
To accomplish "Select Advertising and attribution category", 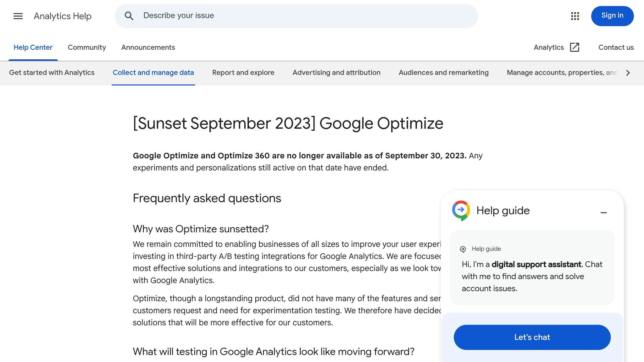I will pos(336,73).
